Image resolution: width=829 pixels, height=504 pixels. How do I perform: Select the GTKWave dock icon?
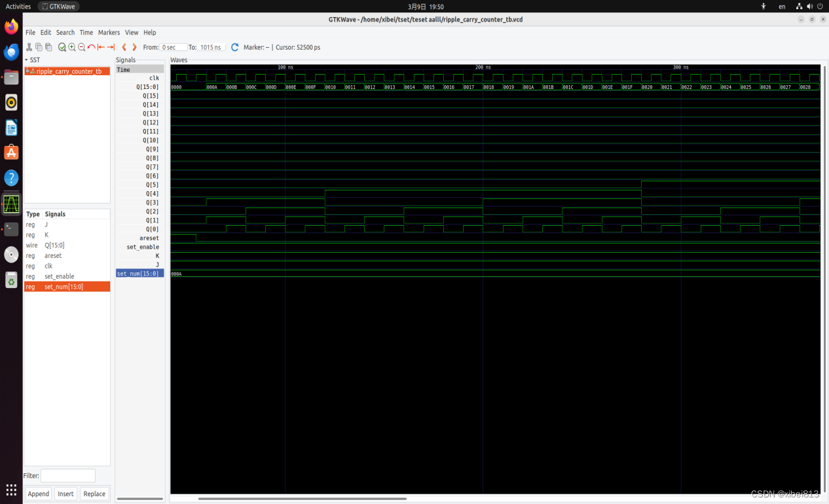click(11, 204)
